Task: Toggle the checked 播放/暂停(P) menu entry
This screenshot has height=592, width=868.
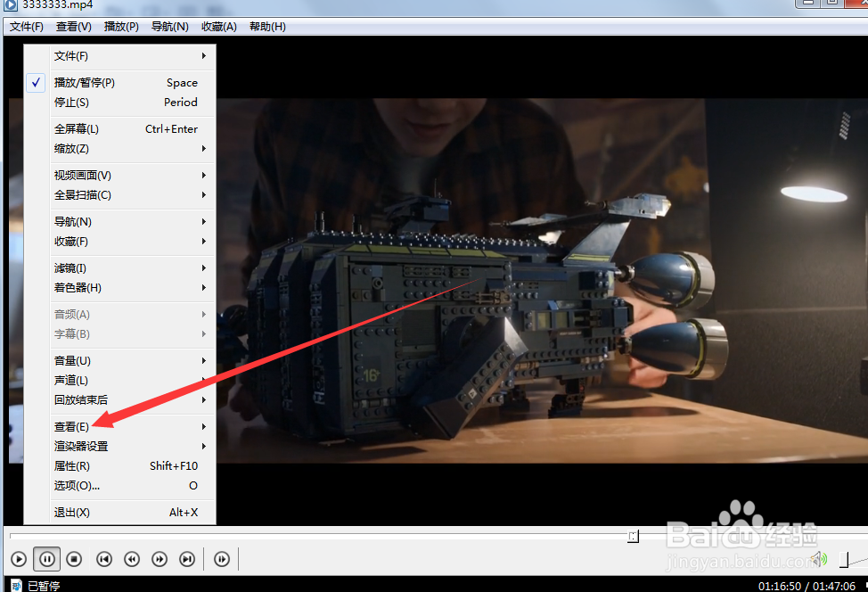Action: click(119, 83)
